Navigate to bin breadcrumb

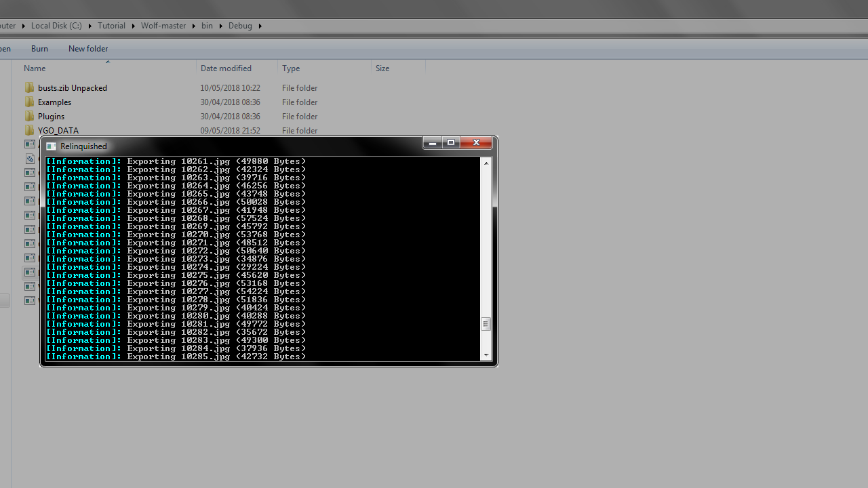coord(207,26)
